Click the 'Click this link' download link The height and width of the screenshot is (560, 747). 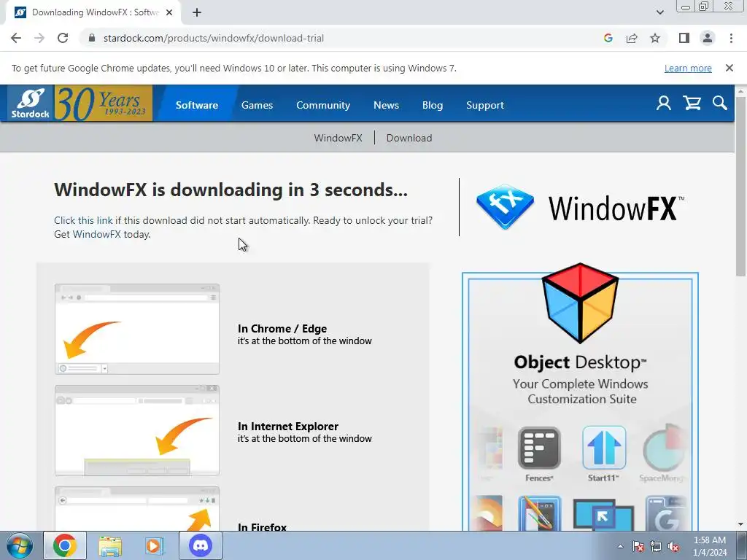[x=83, y=220]
